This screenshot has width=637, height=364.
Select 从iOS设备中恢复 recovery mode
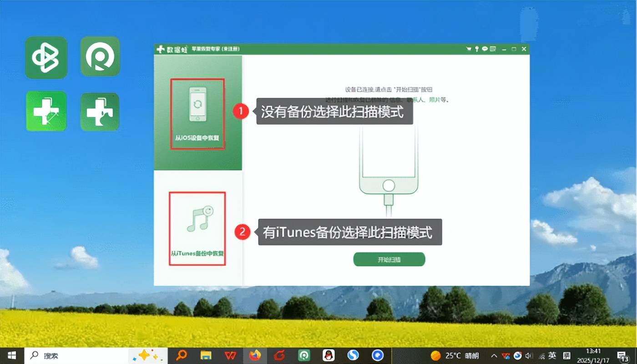[x=197, y=114]
